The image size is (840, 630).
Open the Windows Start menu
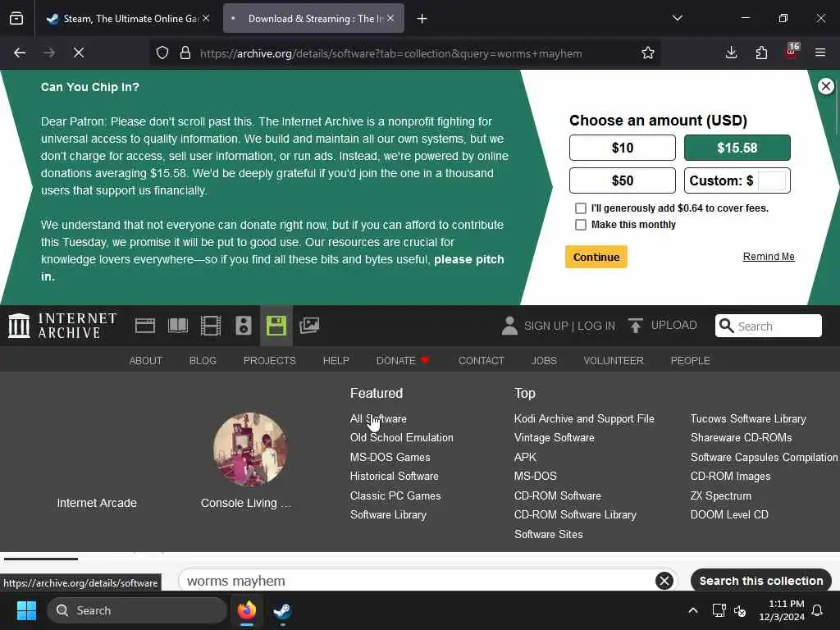(x=26, y=610)
